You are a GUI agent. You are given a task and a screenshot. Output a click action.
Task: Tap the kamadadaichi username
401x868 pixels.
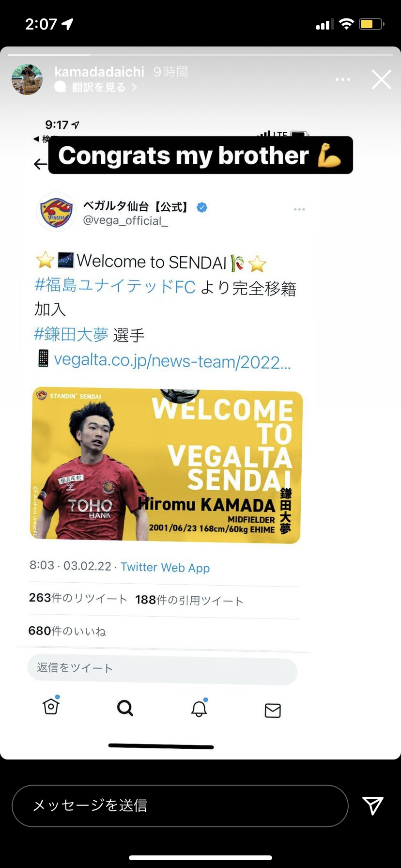click(x=99, y=72)
